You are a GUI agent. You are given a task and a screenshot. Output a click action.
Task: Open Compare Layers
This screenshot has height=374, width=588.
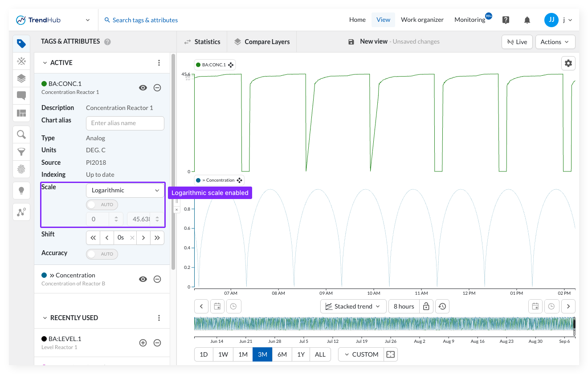[262, 42]
